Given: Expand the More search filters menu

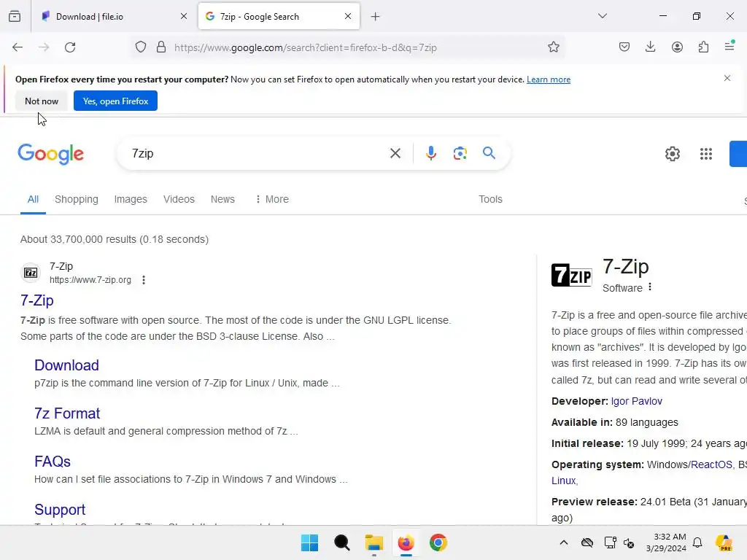Looking at the screenshot, I should (x=272, y=199).
